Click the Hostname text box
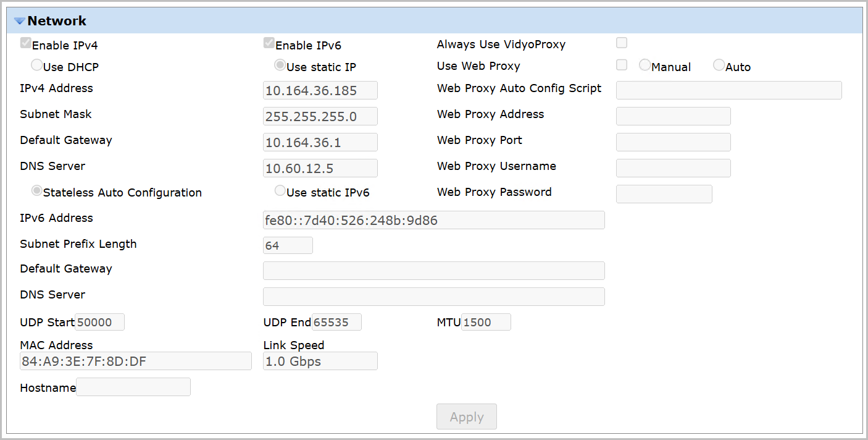 coord(133,387)
